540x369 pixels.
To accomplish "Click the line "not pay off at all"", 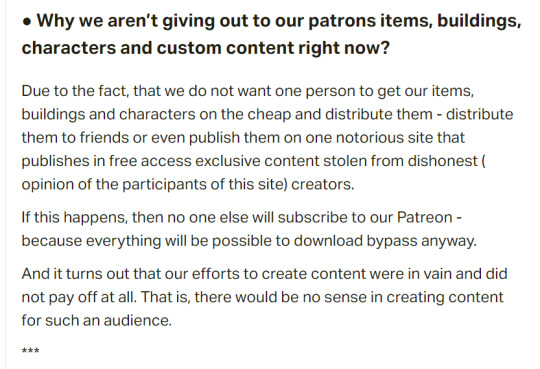I will click(262, 297).
